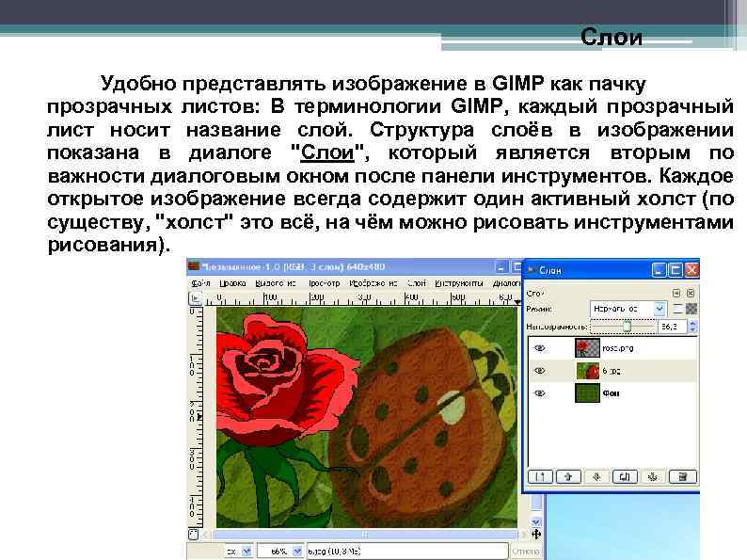This screenshot has height=560, width=747.
Task: Increase opacity with the spinner arrows
Action: pyautogui.click(x=692, y=324)
